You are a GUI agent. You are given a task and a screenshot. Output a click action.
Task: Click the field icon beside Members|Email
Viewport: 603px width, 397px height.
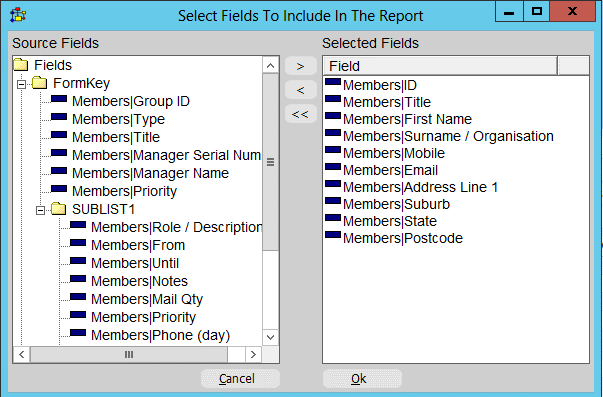click(x=333, y=167)
